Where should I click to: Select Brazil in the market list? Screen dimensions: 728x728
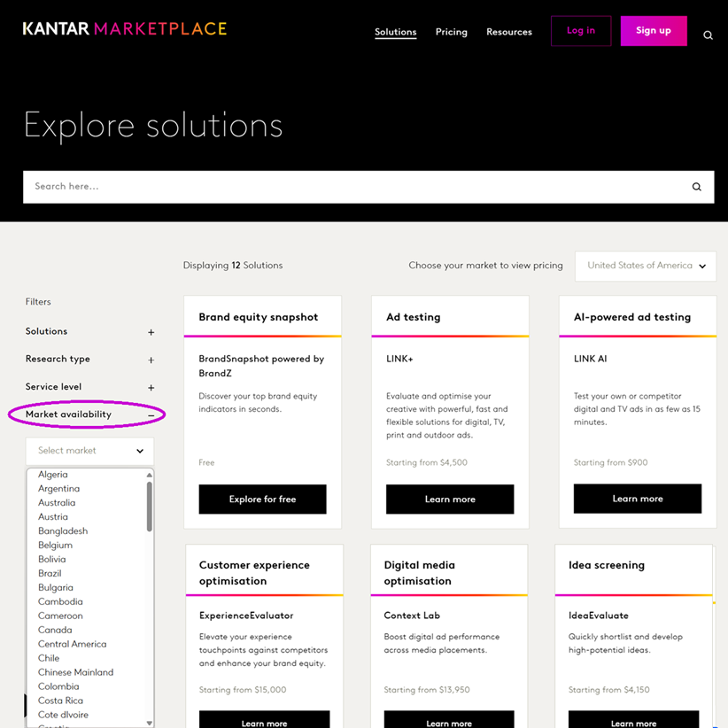click(50, 573)
